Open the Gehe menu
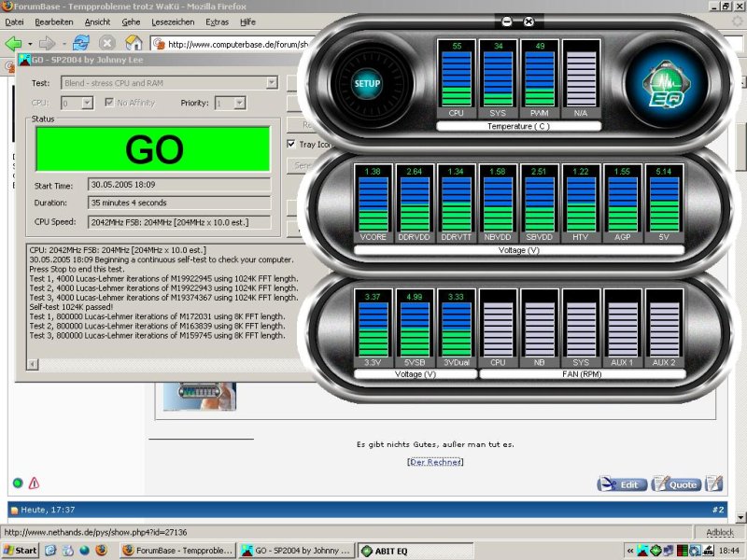Image resolution: width=747 pixels, height=560 pixels. (131, 21)
